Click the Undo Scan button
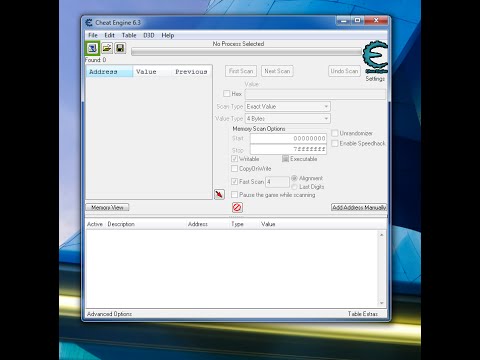This screenshot has width=480, height=360. 344,71
